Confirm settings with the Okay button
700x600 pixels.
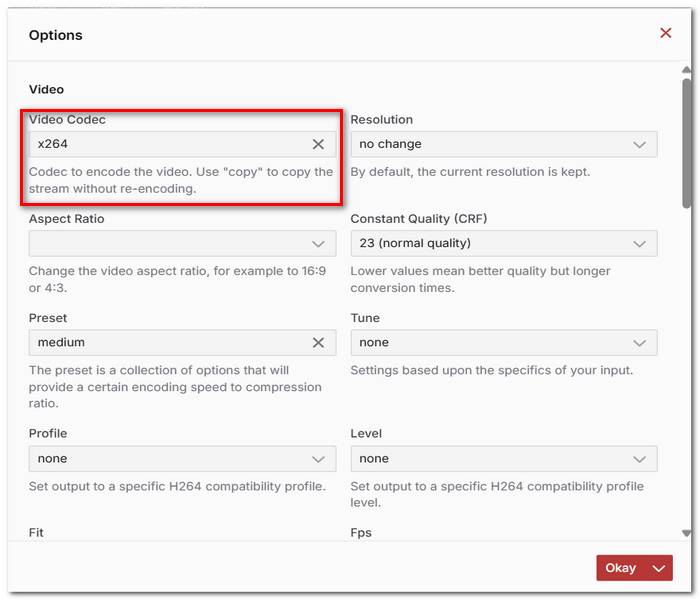621,568
